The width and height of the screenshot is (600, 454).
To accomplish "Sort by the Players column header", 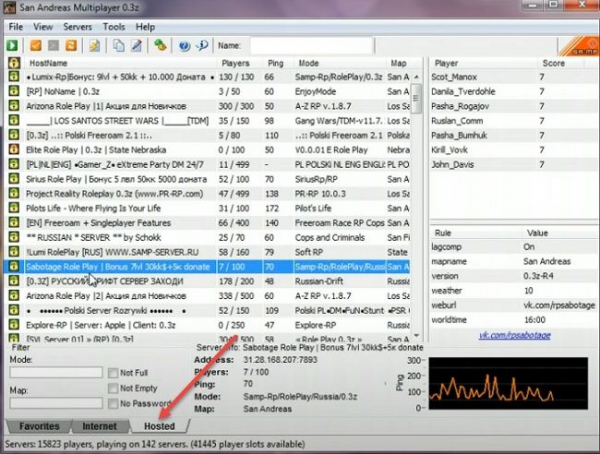I will [240, 63].
